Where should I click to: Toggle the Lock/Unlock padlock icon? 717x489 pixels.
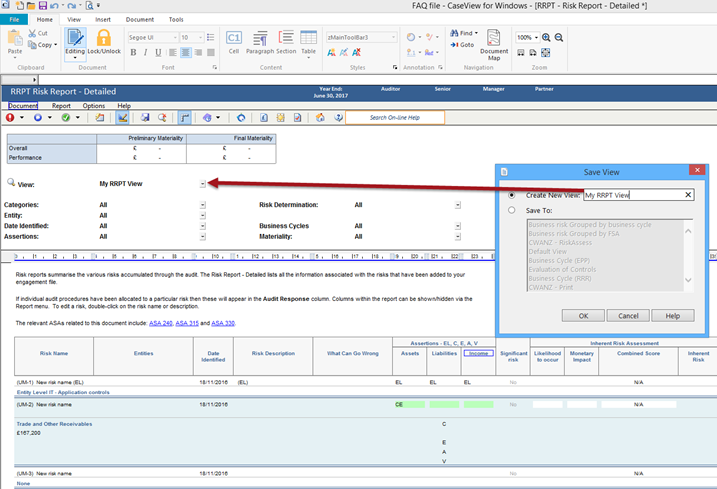(x=104, y=38)
